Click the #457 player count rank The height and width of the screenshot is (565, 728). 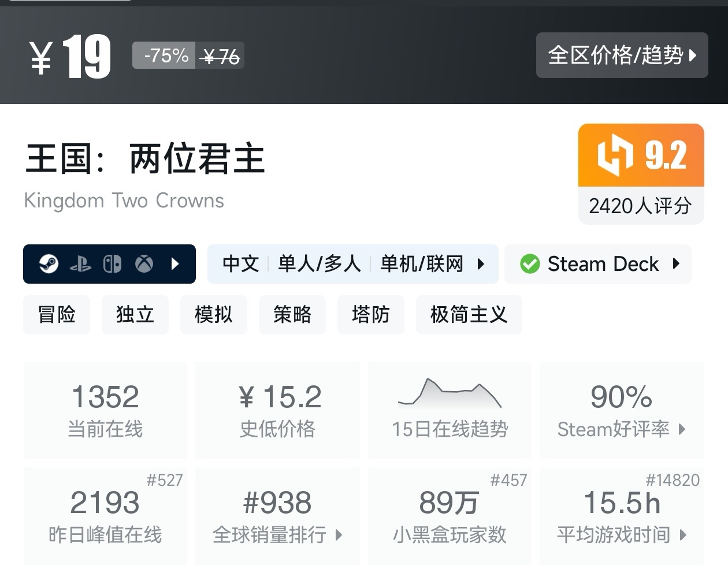[x=509, y=480]
